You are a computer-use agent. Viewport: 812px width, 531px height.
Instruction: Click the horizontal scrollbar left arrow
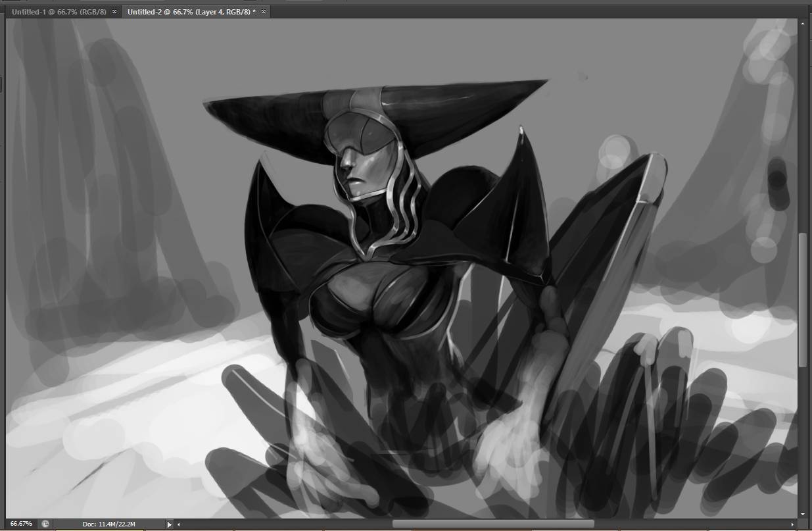pyautogui.click(x=180, y=524)
